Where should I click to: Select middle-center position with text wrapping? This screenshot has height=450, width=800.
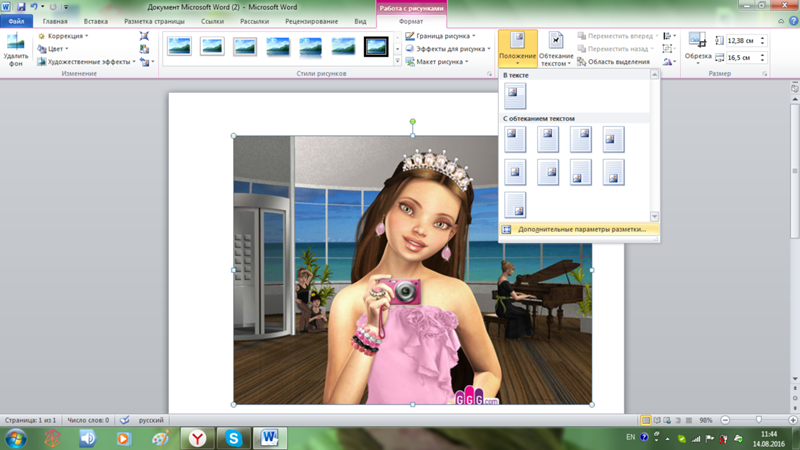tap(515, 172)
